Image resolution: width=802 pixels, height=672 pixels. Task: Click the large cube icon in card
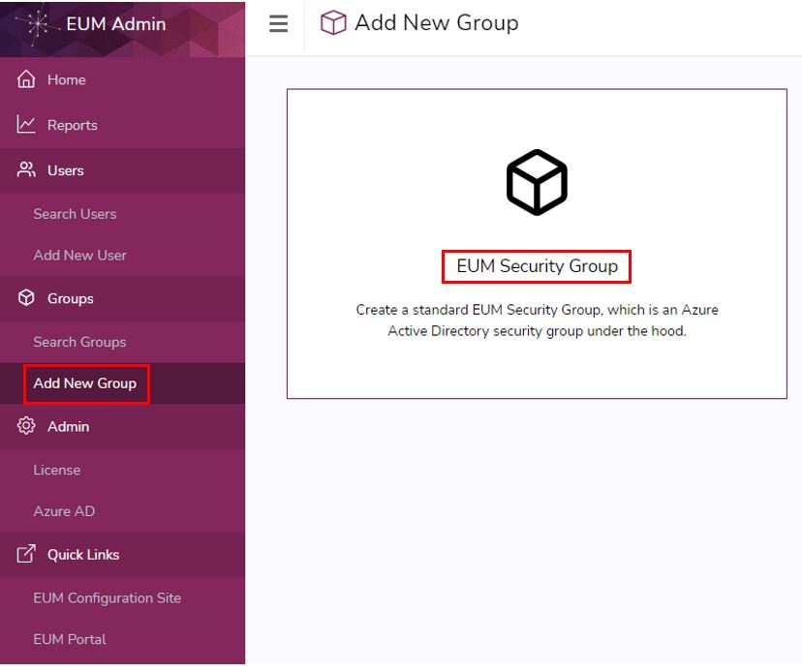[x=537, y=182]
